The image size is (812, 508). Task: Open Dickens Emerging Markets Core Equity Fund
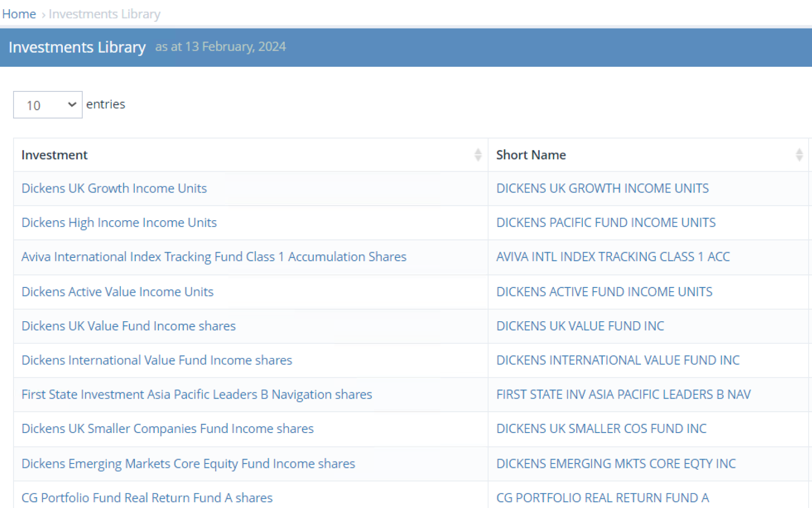pyautogui.click(x=188, y=463)
